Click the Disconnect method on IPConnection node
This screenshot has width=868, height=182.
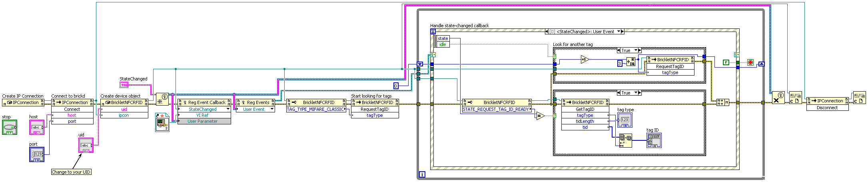(x=827, y=108)
